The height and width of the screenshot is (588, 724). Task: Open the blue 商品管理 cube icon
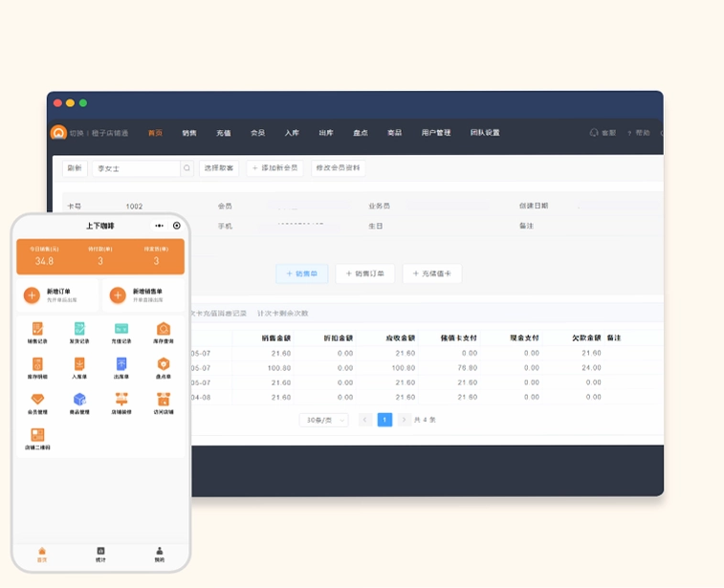tap(79, 400)
